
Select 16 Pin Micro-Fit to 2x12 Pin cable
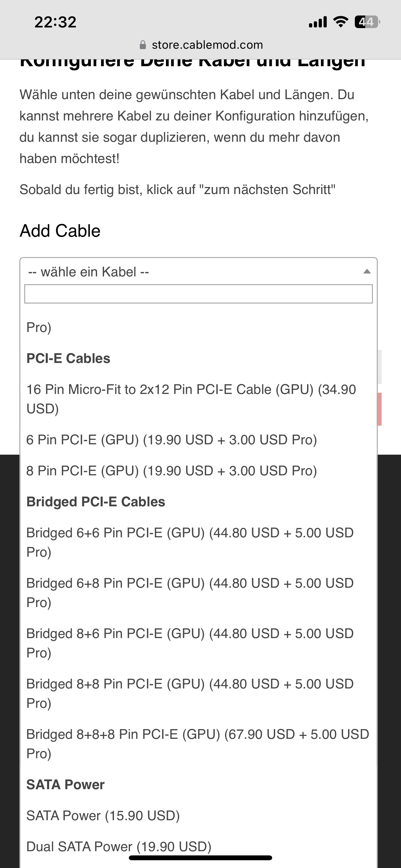[191, 399]
